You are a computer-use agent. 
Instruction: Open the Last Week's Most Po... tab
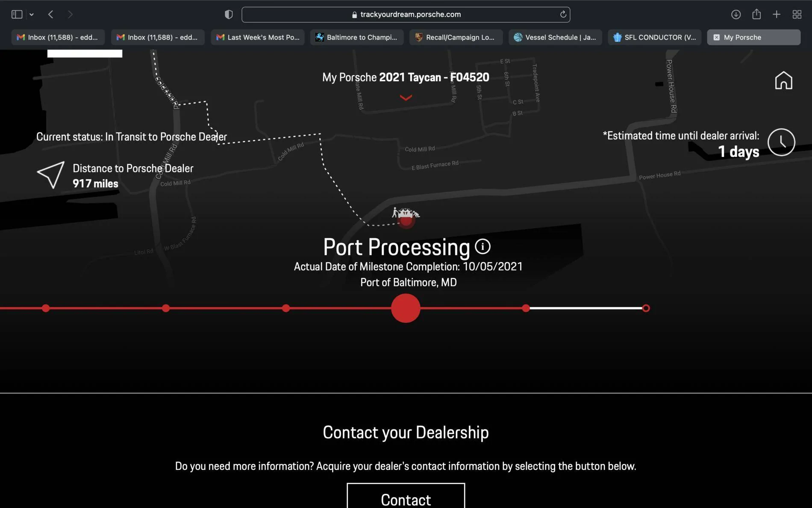pos(258,37)
